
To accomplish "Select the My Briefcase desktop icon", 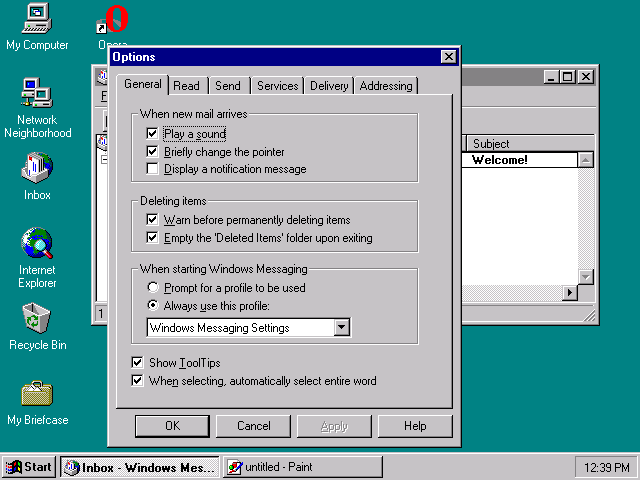I will [37, 402].
